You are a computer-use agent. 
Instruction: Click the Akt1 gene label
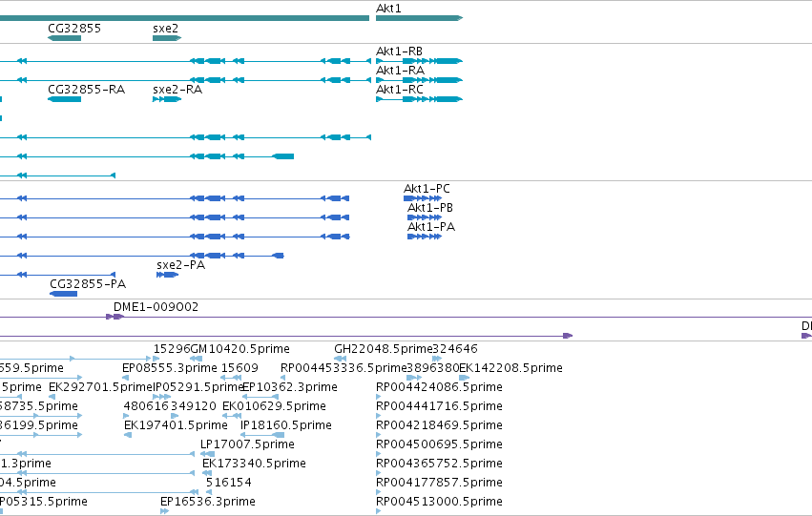388,9
